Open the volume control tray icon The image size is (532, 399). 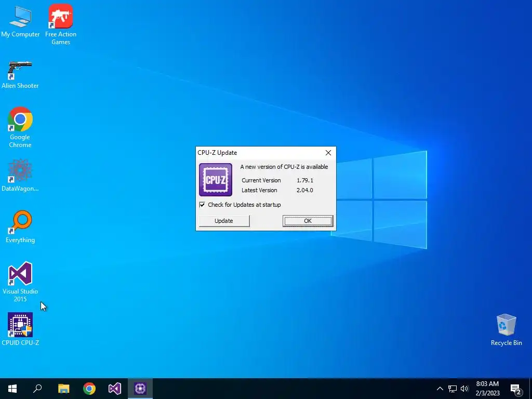coord(464,389)
